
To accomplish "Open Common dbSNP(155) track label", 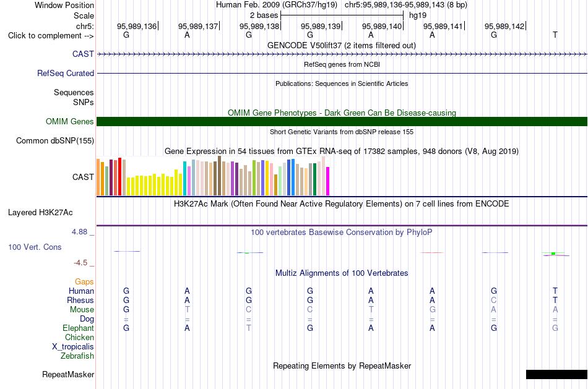I will (x=54, y=140).
